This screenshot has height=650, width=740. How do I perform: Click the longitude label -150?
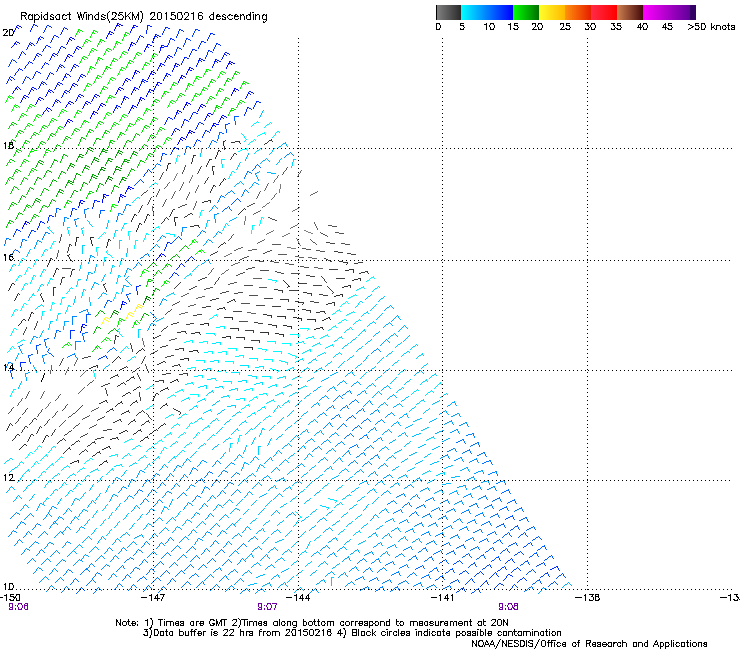coord(10,597)
